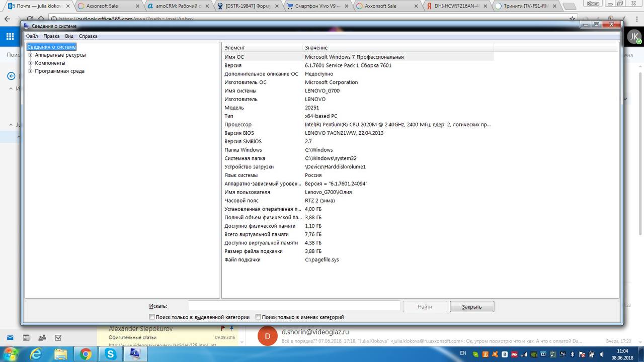Image resolution: width=644 pixels, height=362 pixels.
Task: Enable Поиск только в выделенной категории checkbox
Action: coord(152,317)
